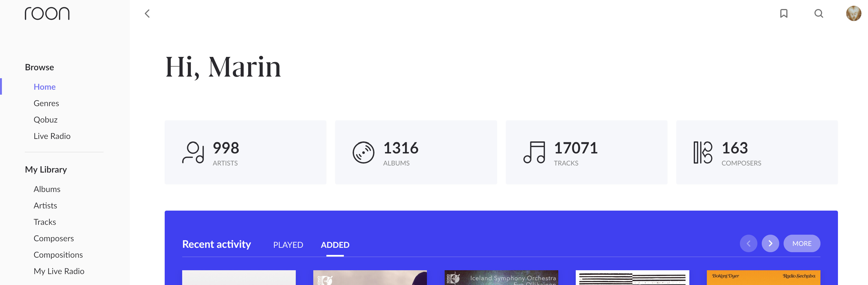Open the user profile avatar
The width and height of the screenshot is (868, 285).
[854, 13]
